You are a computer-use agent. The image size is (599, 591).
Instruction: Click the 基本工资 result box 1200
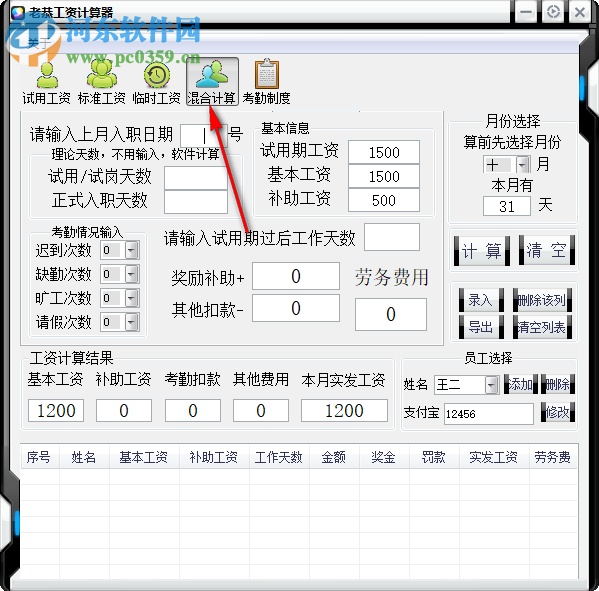[x=56, y=411]
